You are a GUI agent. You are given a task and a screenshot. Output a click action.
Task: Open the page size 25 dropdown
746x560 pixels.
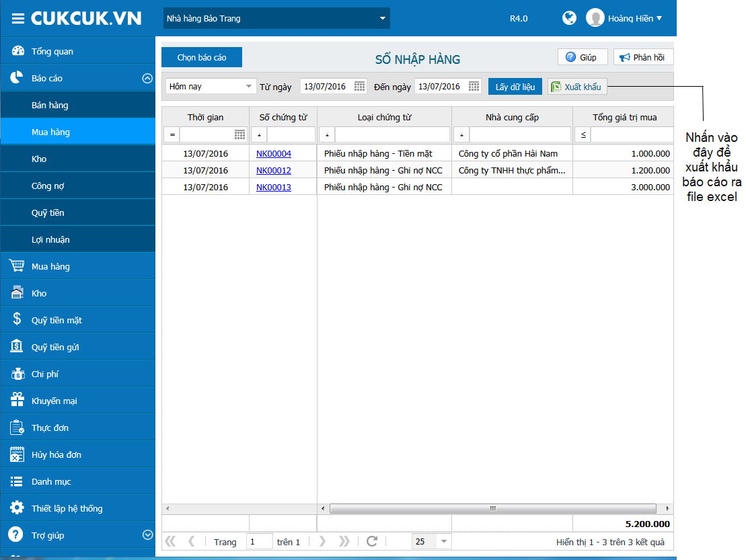point(443,541)
